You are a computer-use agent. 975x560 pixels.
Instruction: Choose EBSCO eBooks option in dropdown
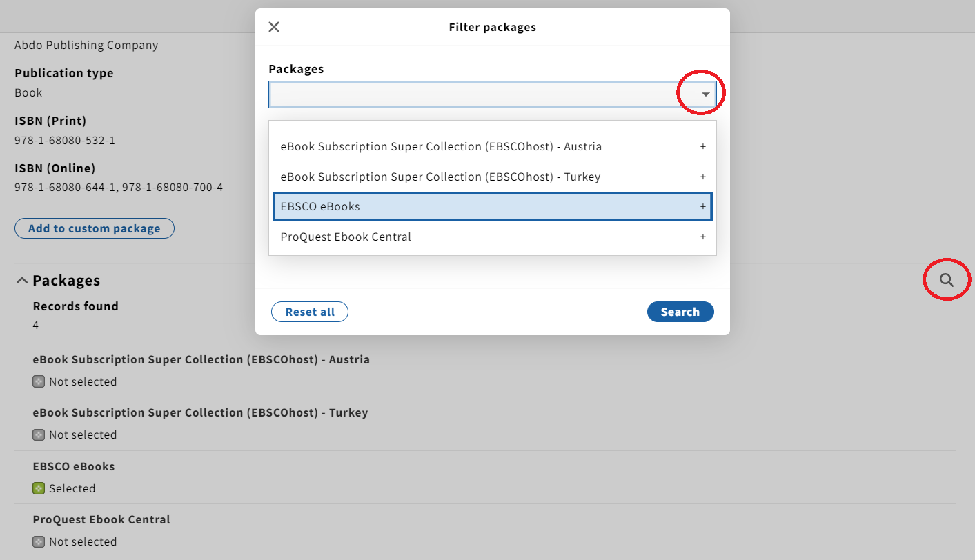[x=493, y=207]
